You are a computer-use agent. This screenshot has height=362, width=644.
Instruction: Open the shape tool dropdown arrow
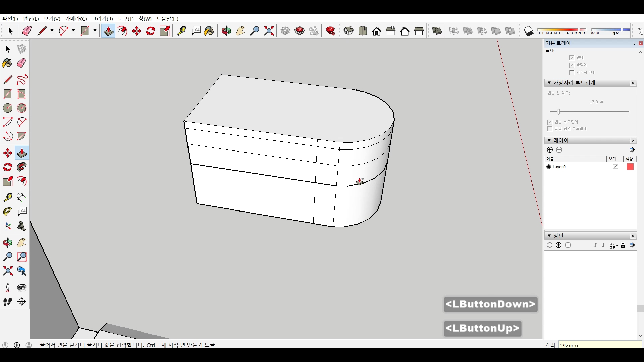[95, 31]
